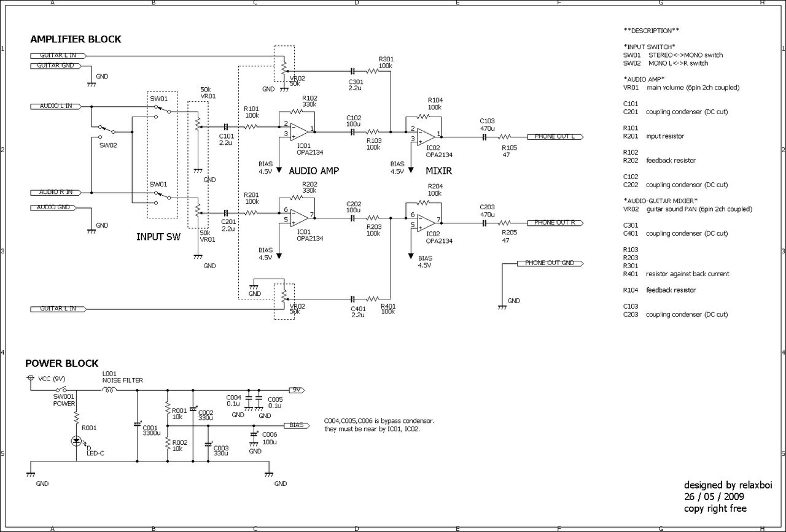Select the LED diode symbol
This screenshot has width=786, height=532.
(x=77, y=441)
